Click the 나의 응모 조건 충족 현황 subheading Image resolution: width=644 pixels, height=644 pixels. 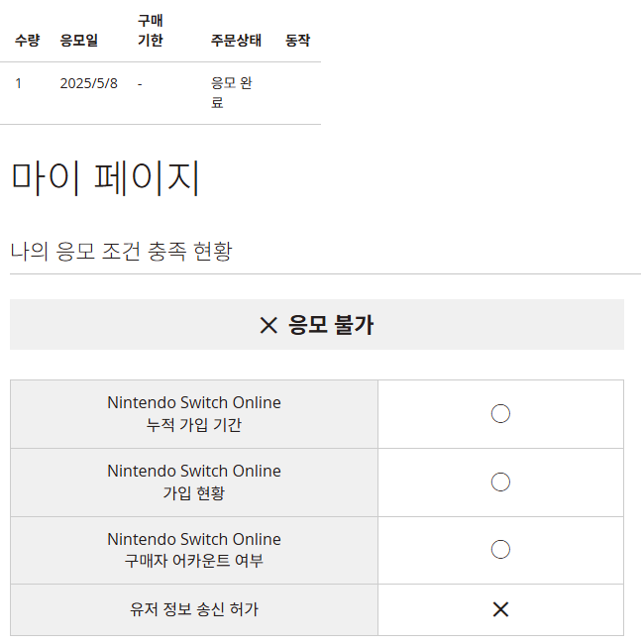click(121, 251)
